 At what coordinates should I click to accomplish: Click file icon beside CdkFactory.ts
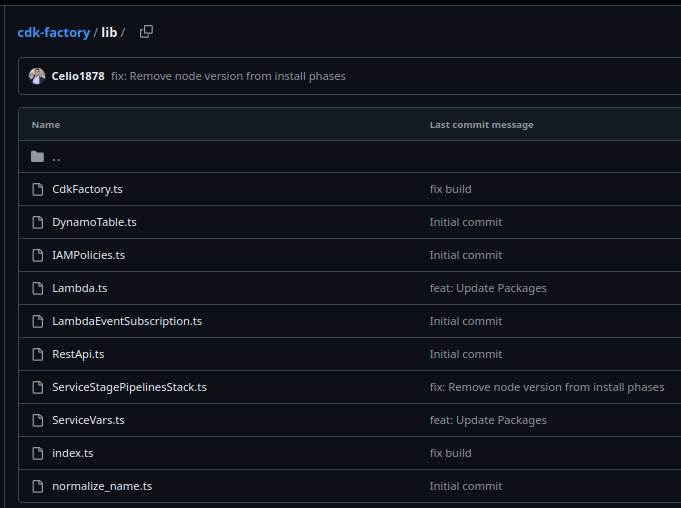click(38, 189)
